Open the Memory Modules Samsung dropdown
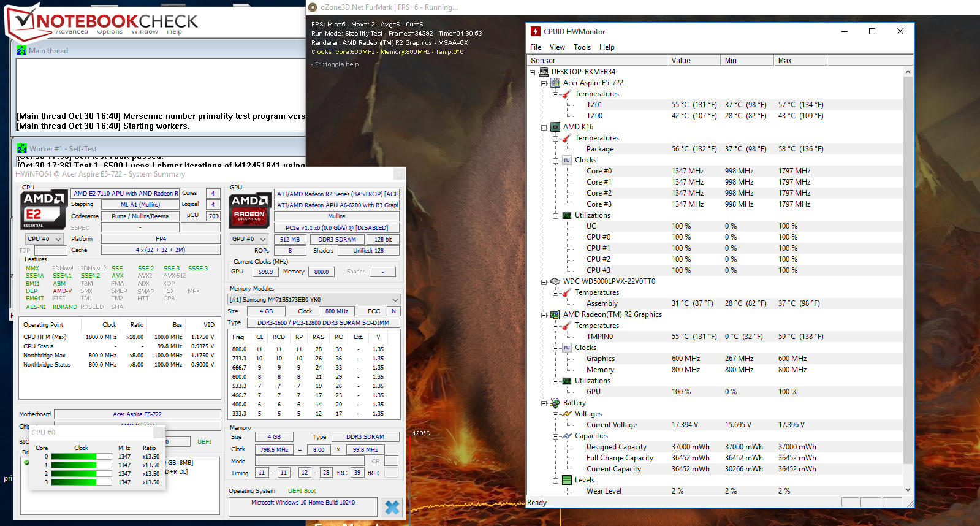Screen dimensions: 980x526 [x=314, y=300]
